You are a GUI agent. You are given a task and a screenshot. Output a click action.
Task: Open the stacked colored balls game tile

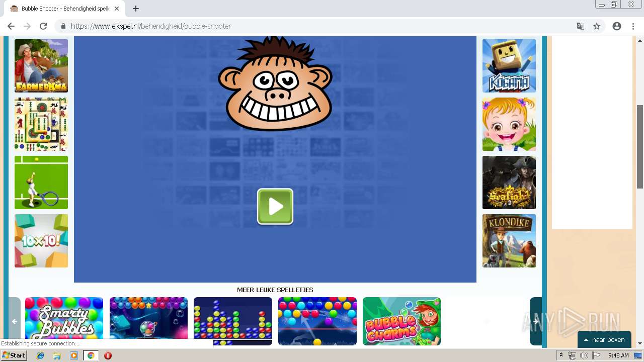tap(233, 321)
